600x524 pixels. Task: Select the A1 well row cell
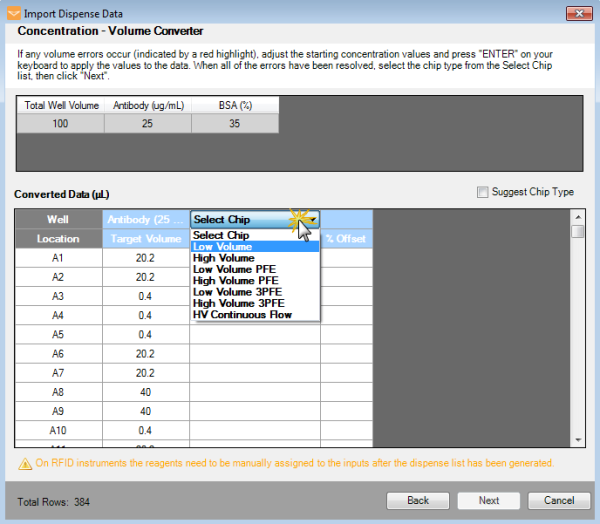58,257
